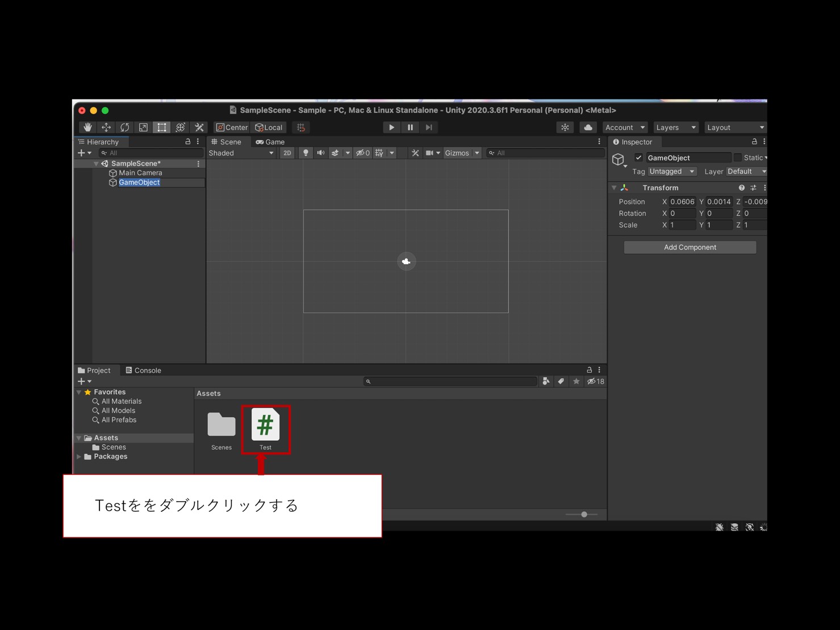Click the Hierarchy search field
The height and width of the screenshot is (630, 840).
pyautogui.click(x=151, y=153)
